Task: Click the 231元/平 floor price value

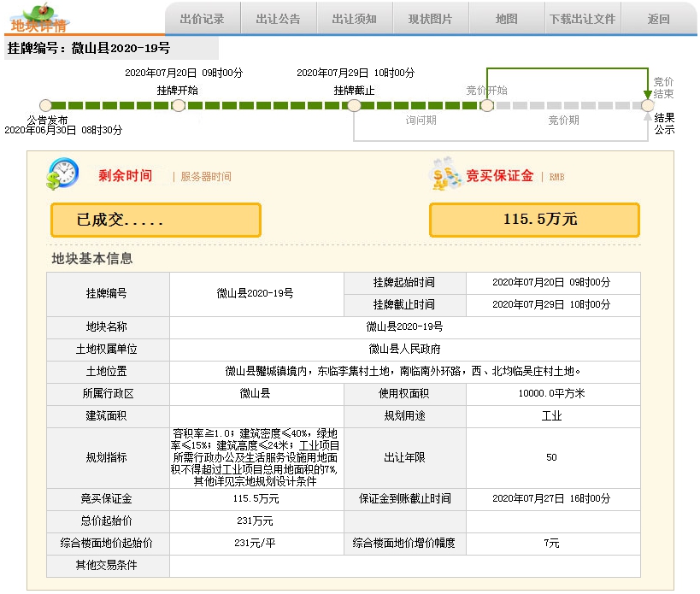Action: (x=255, y=543)
